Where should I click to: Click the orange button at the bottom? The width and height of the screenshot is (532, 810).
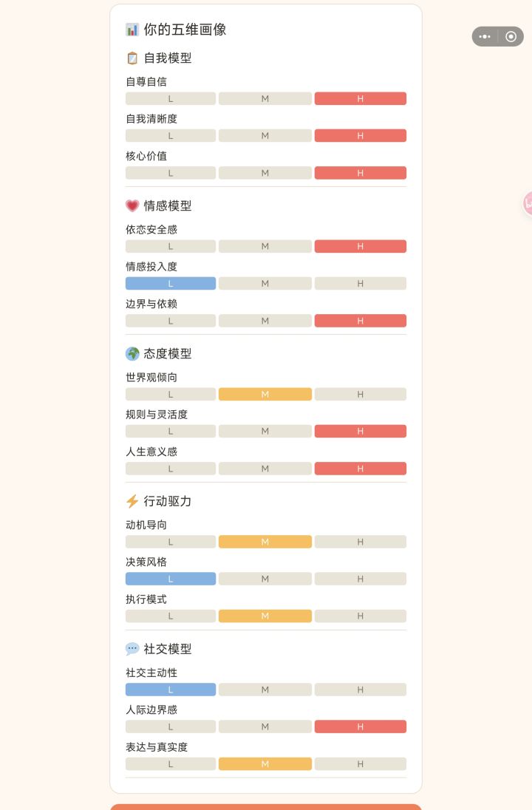pyautogui.click(x=266, y=806)
